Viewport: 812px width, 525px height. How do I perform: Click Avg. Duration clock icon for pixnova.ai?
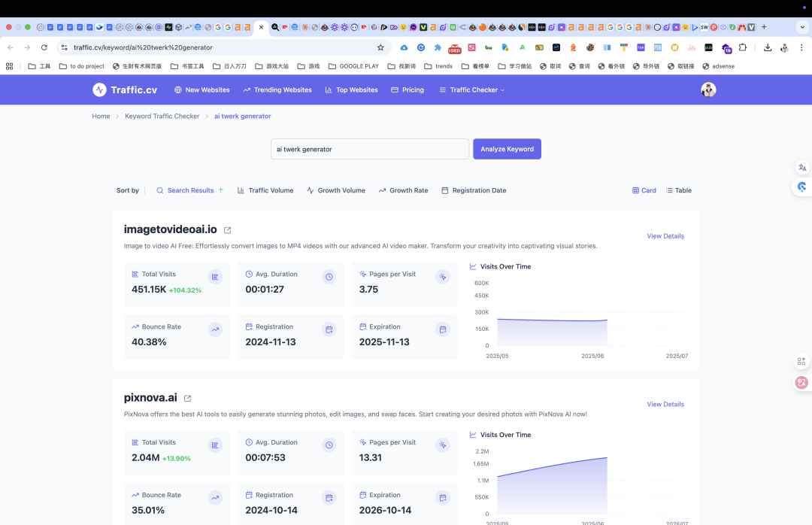coord(329,445)
